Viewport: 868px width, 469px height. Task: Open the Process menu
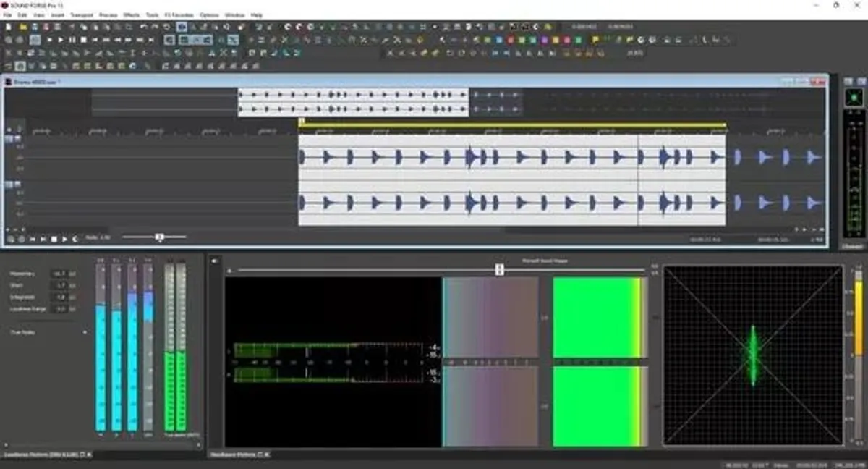coord(107,13)
